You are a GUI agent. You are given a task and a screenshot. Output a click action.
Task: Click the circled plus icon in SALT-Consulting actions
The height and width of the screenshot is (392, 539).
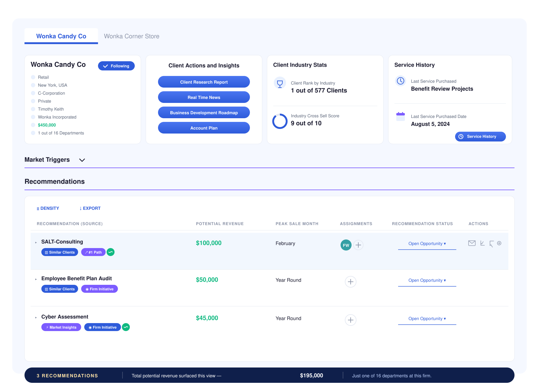pyautogui.click(x=499, y=243)
